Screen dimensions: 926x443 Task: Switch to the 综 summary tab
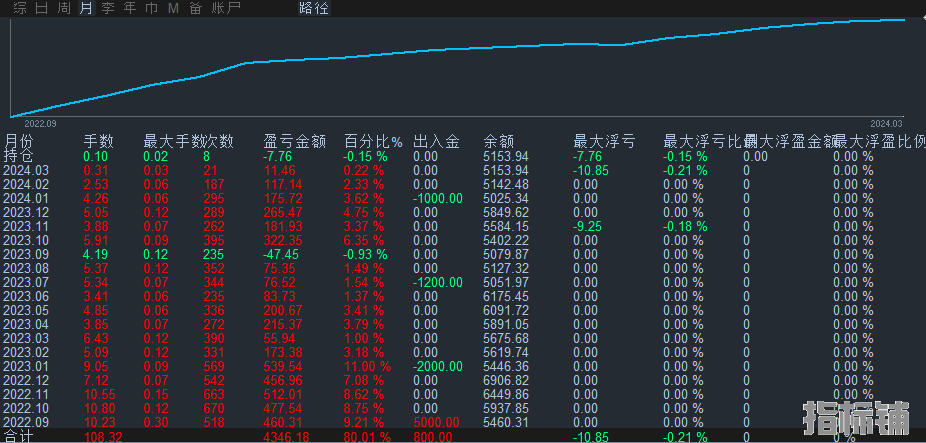tap(20, 8)
